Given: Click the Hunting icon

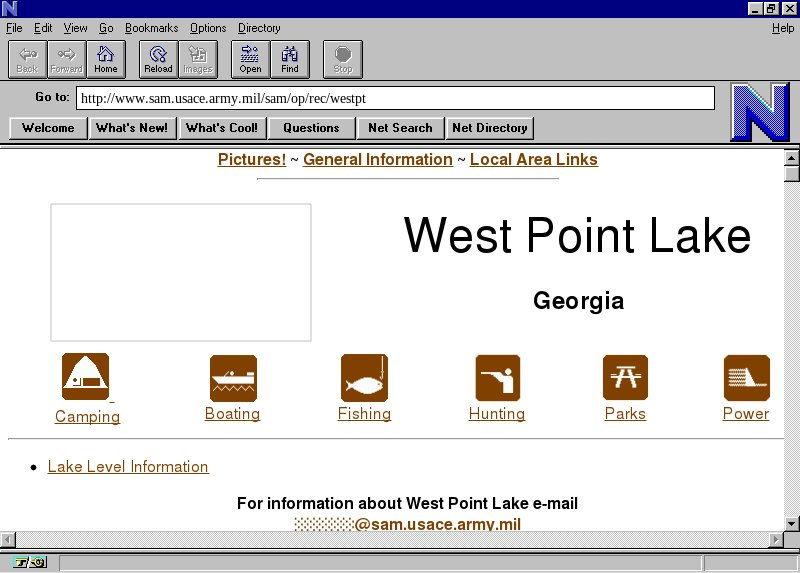Looking at the screenshot, I should pyautogui.click(x=497, y=378).
